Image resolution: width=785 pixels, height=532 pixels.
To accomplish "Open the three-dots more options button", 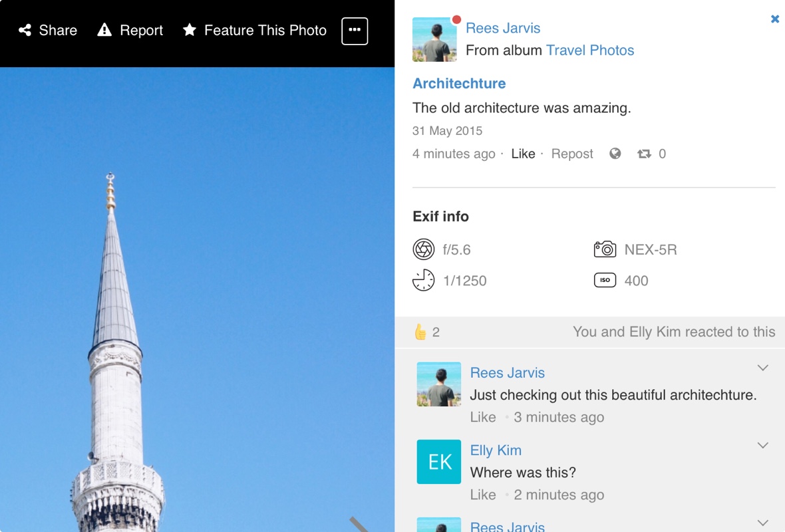I will [x=355, y=31].
